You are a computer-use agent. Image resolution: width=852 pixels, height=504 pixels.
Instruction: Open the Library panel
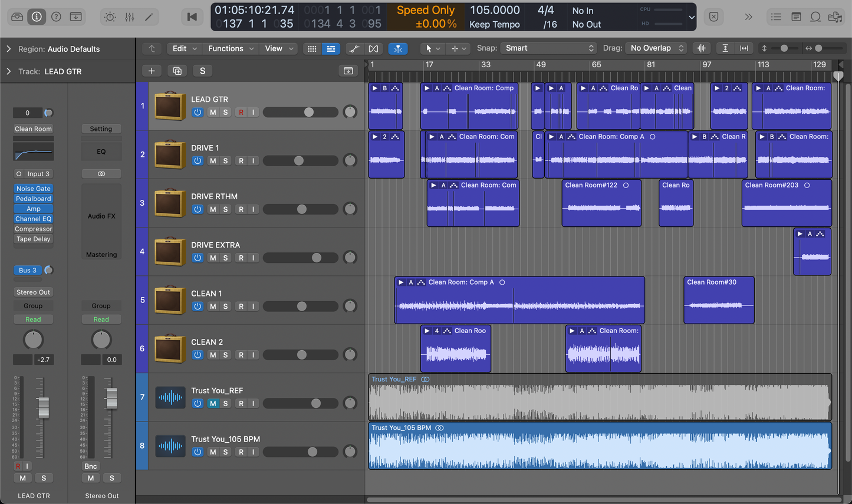(17, 17)
